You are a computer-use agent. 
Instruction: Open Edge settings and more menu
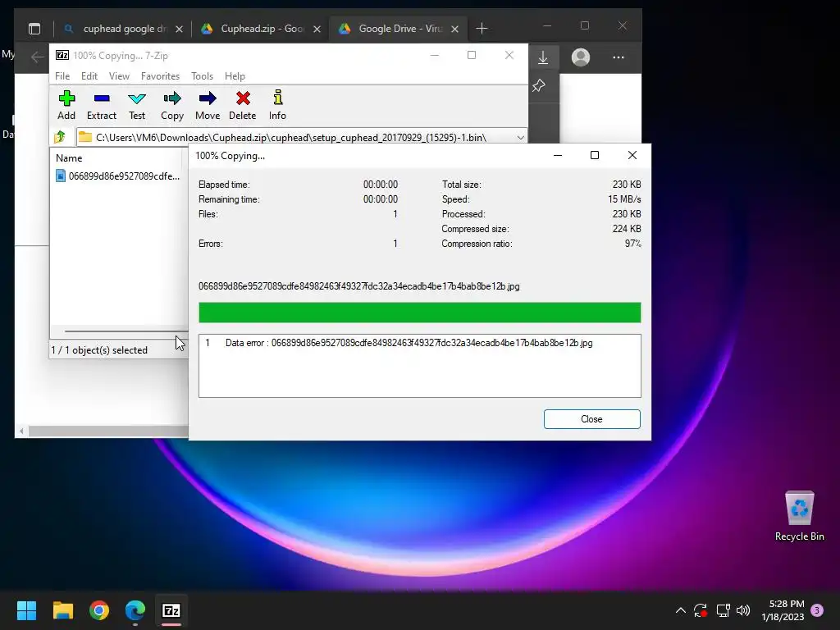click(x=619, y=57)
